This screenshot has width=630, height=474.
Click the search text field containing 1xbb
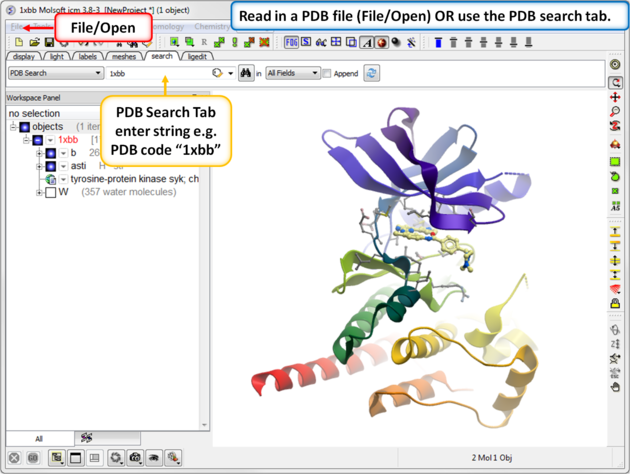(155, 73)
